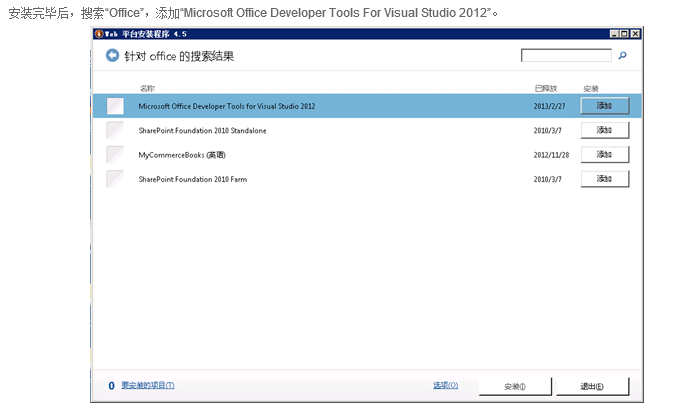Click the 2013/2/27 release date
This screenshot has height=408, width=677.
(549, 106)
